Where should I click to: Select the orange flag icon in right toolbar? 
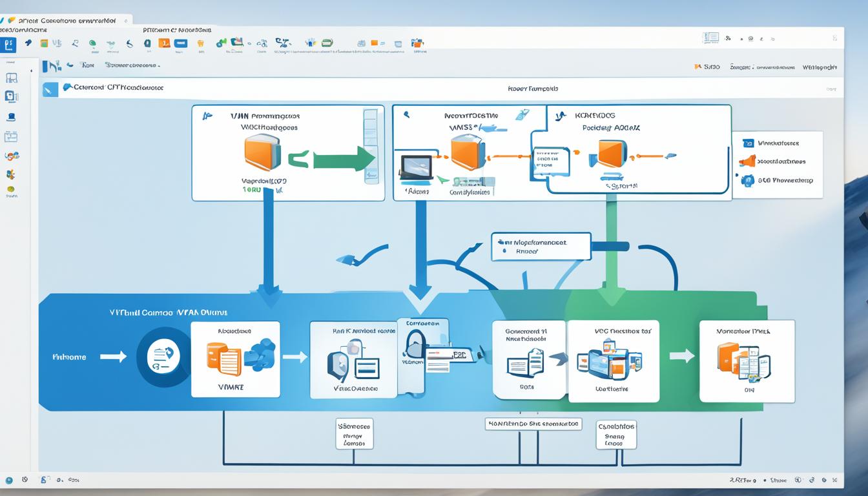pos(698,67)
